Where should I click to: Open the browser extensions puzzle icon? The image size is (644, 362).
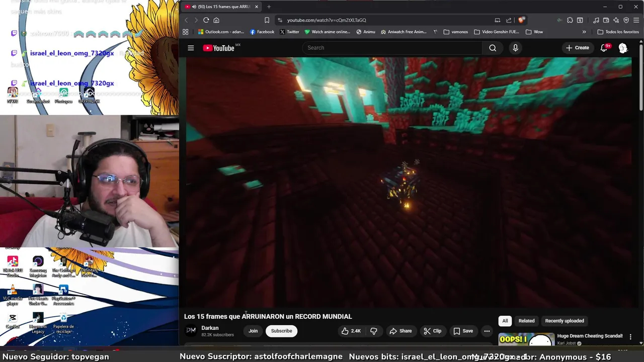point(570,20)
